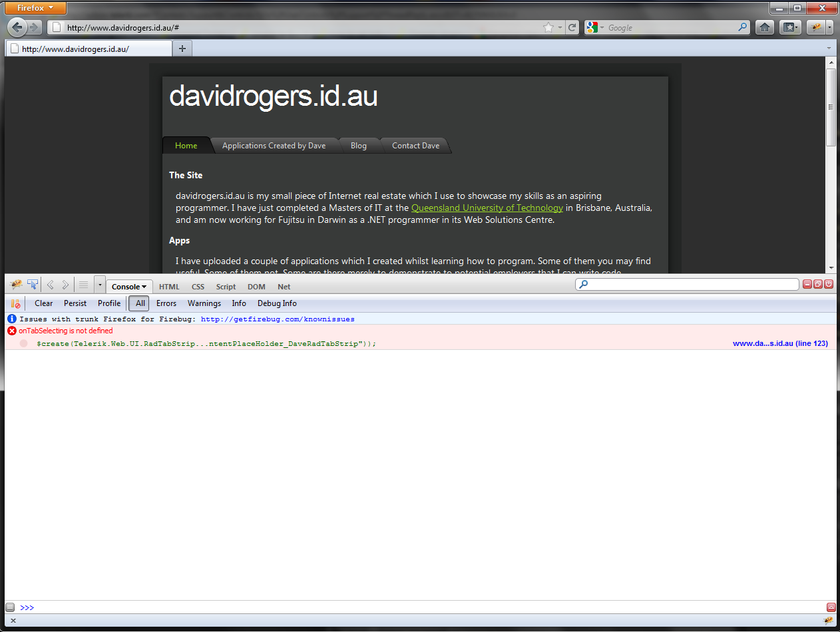
Task: Open the List all tabs dropdown
Action: [829, 48]
